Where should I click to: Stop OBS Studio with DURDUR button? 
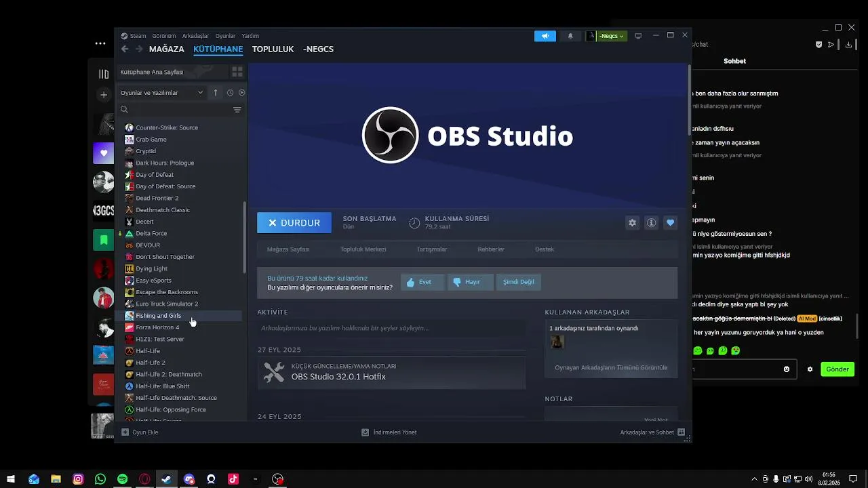(x=294, y=222)
